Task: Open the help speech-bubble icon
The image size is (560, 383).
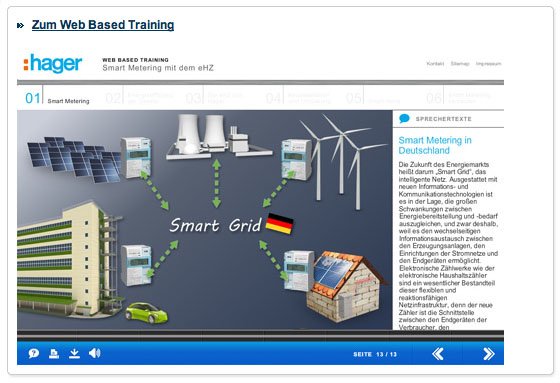Action: tap(34, 353)
